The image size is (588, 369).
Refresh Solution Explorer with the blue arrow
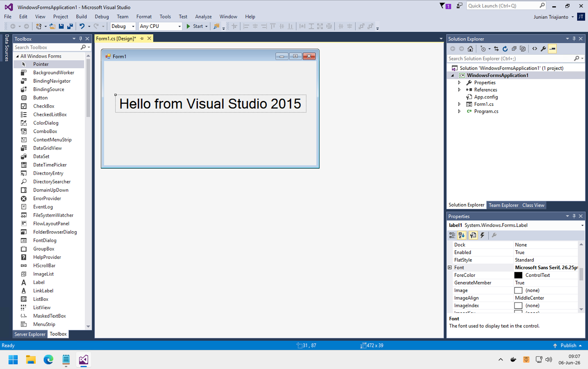coord(505,49)
